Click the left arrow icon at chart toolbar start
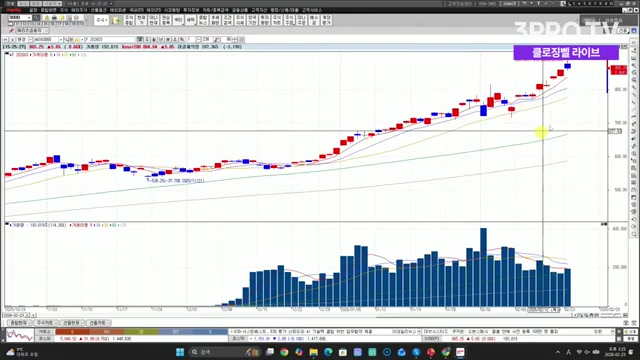640x360 pixels. click(x=5, y=40)
